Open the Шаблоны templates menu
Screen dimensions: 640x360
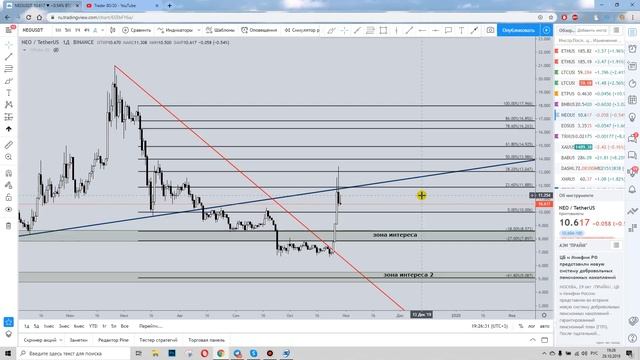tap(220, 30)
